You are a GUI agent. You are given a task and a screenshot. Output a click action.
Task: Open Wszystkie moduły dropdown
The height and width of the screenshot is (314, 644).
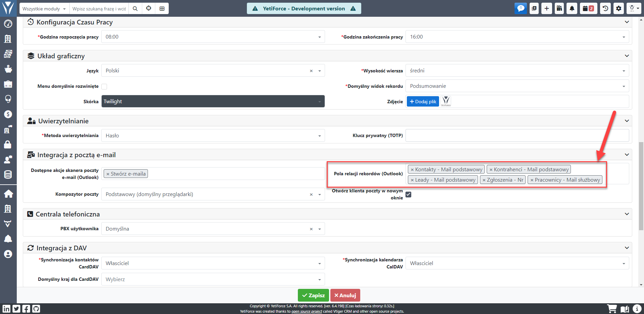click(x=44, y=8)
